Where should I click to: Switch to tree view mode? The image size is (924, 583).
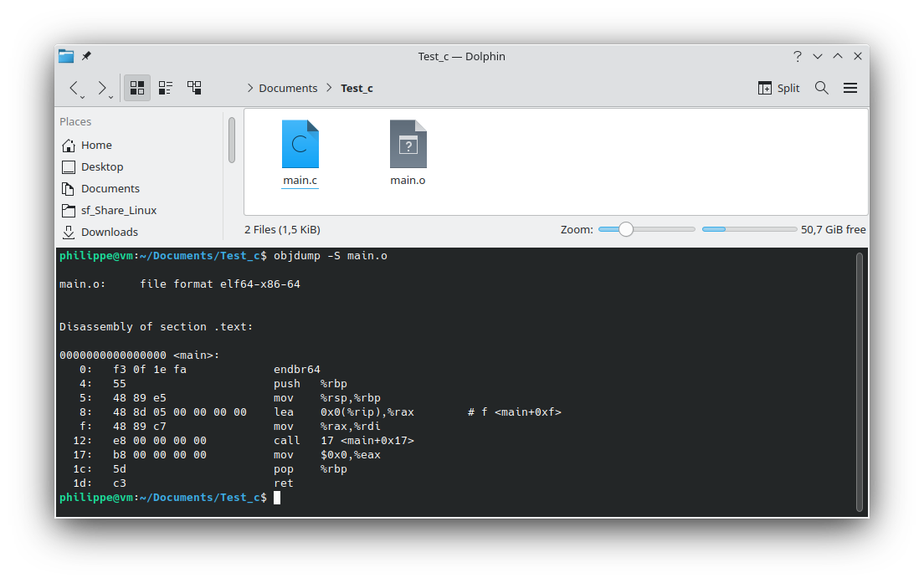tap(194, 87)
